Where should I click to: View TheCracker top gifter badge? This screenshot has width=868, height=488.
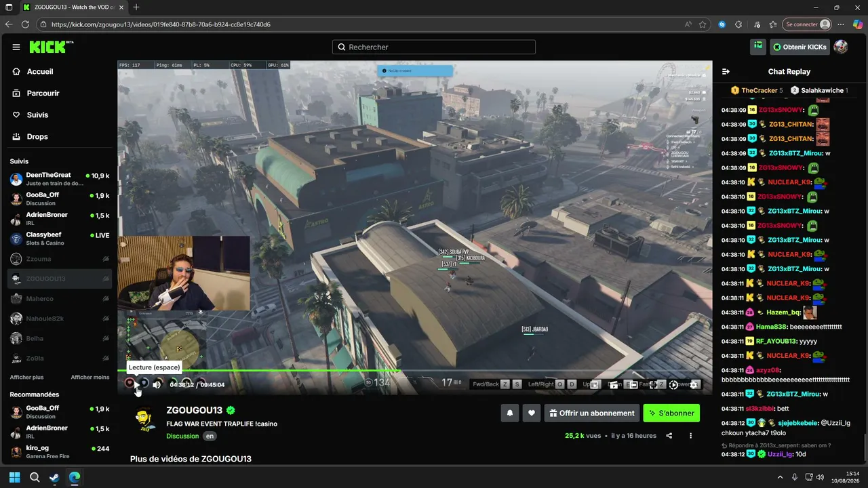[757, 90]
